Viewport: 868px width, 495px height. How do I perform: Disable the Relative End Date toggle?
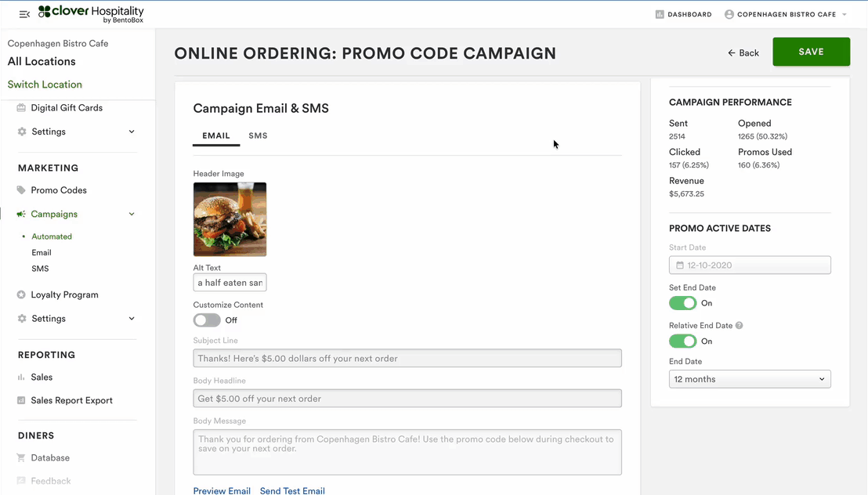[682, 341]
